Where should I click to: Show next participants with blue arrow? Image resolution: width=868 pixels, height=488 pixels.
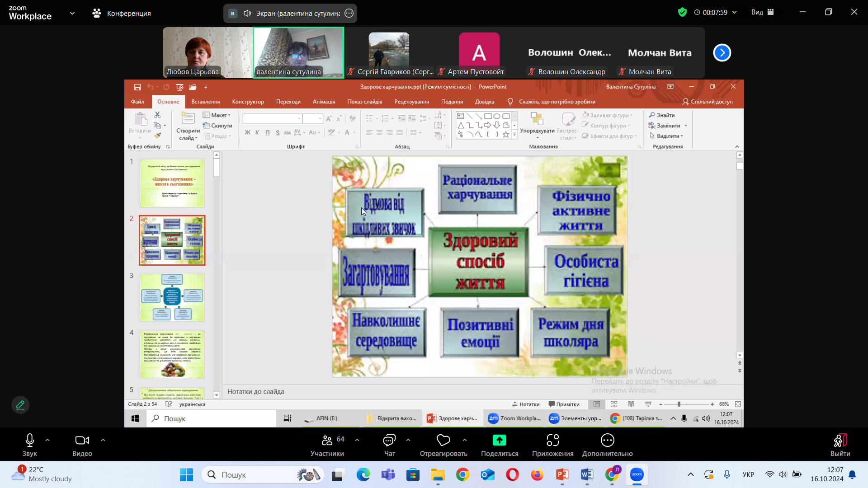coord(722,53)
